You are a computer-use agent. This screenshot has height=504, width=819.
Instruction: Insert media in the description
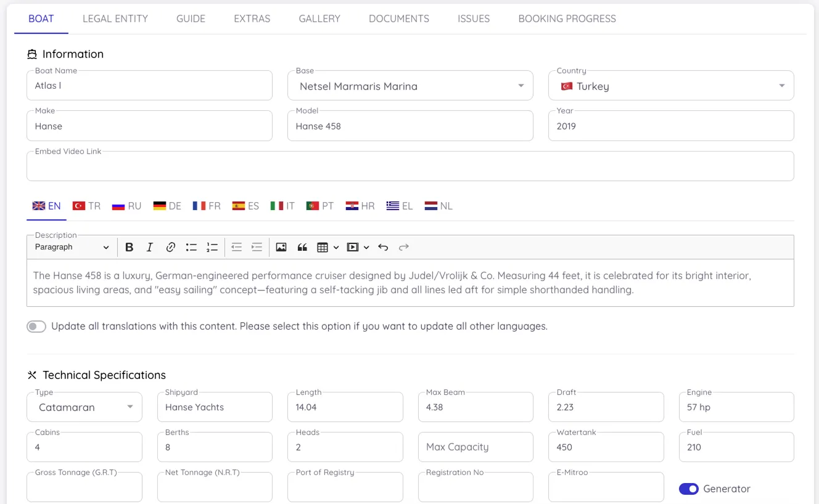[353, 247]
